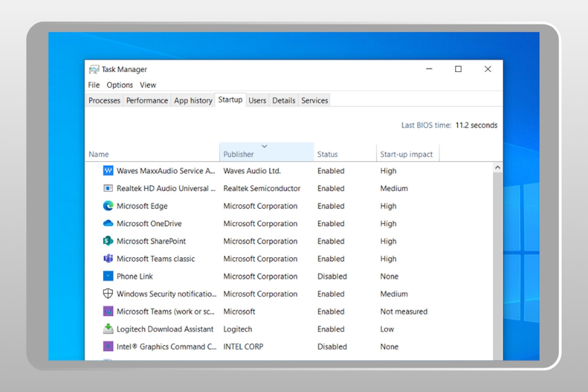Switch to the App history tab
The width and height of the screenshot is (588, 392).
[x=193, y=100]
